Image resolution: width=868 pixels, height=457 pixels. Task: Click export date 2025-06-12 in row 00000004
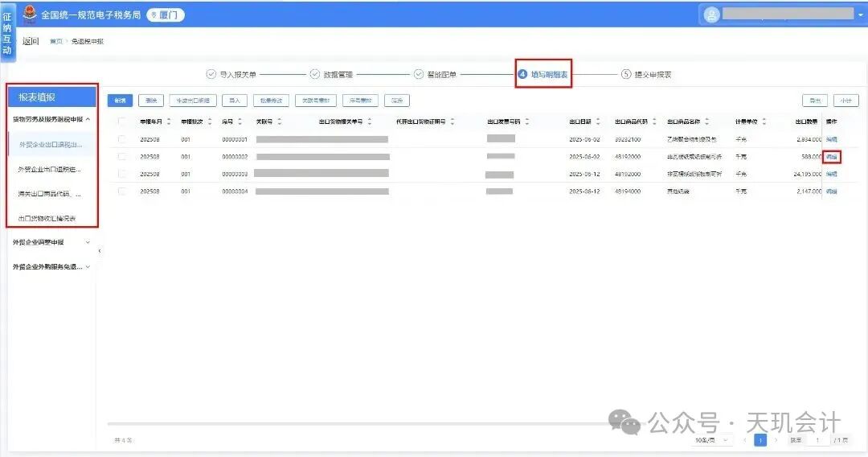[584, 191]
